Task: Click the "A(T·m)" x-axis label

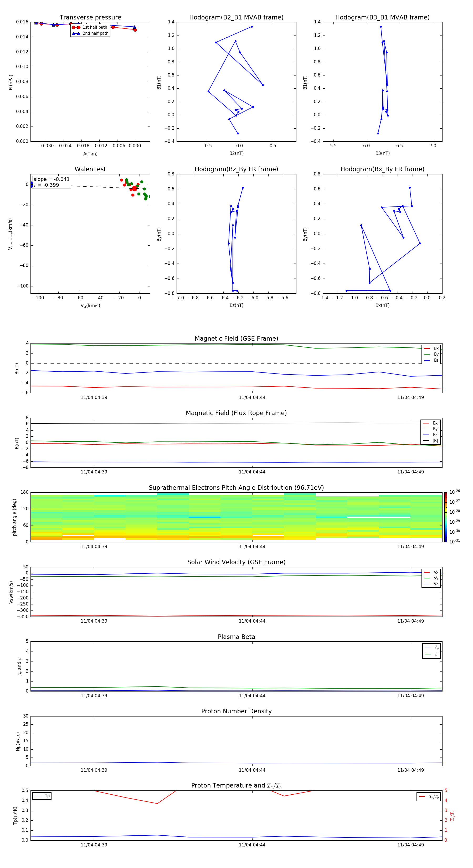Action: 90,154
